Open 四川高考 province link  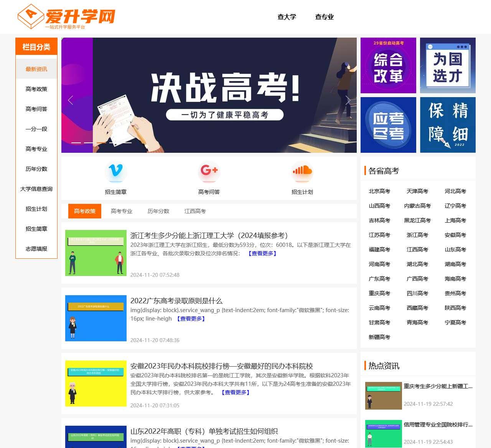coord(417,293)
